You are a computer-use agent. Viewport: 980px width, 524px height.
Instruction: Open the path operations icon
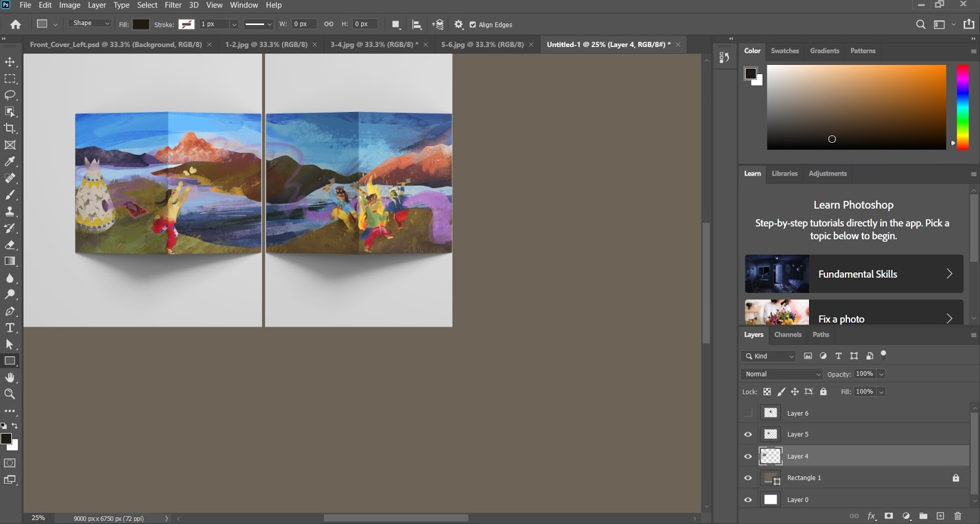coord(396,24)
